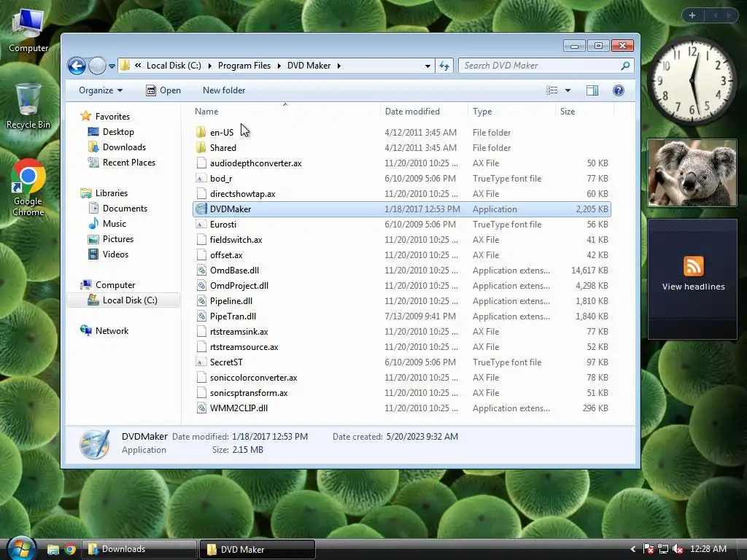Screen dimensions: 747x560
Task: Select the WMM2CLIP.dll file icon
Action: coord(201,408)
